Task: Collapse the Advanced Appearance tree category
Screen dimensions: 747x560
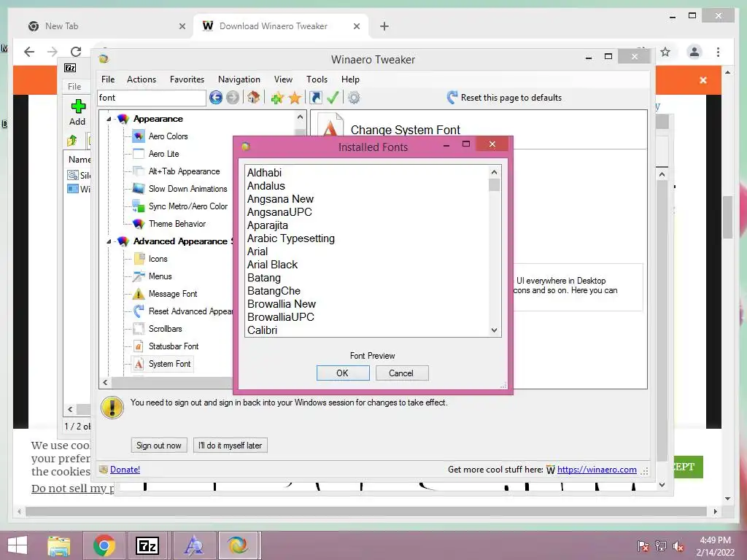Action: [109, 241]
